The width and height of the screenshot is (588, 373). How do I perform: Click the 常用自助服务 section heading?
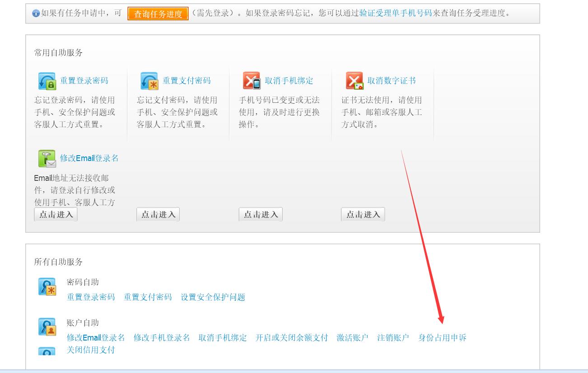[59, 53]
